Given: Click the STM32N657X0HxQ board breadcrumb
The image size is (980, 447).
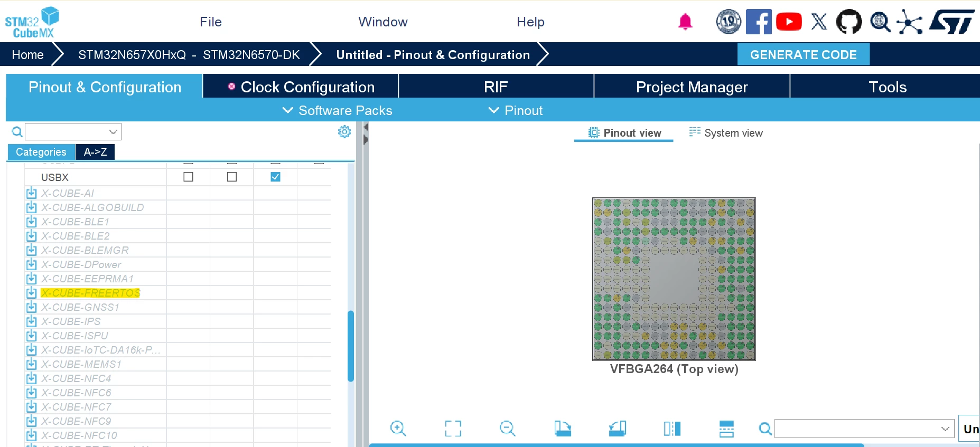Looking at the screenshot, I should click(x=189, y=55).
